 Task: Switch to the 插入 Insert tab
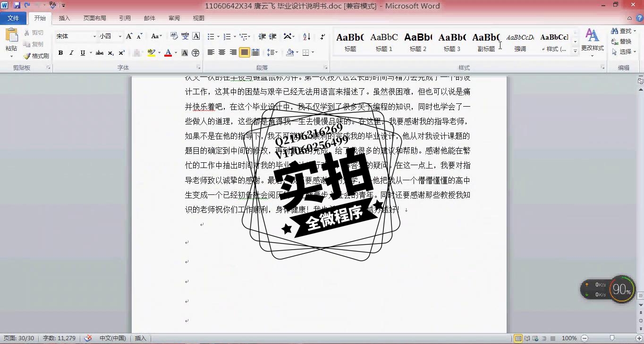click(x=64, y=18)
